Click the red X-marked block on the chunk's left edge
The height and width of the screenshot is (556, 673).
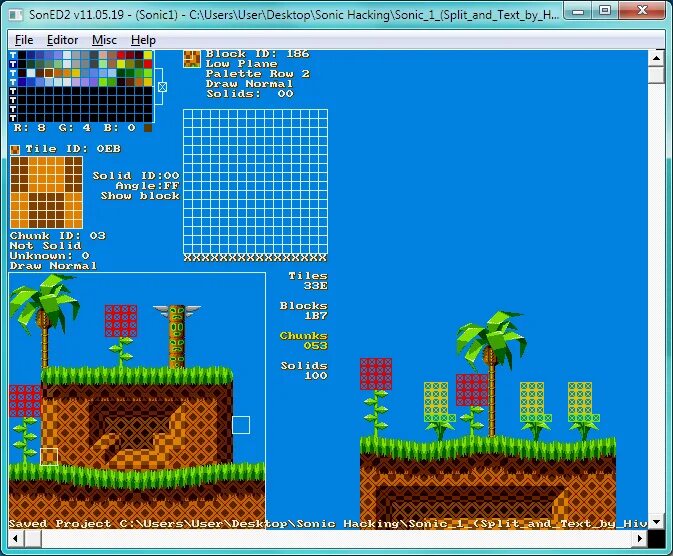[x=25, y=401]
